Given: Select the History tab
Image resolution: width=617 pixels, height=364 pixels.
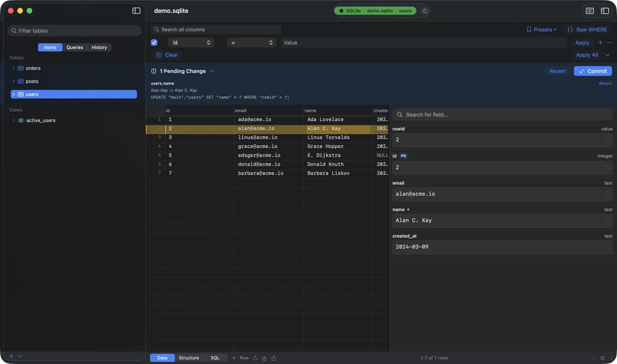Looking at the screenshot, I should 99,47.
